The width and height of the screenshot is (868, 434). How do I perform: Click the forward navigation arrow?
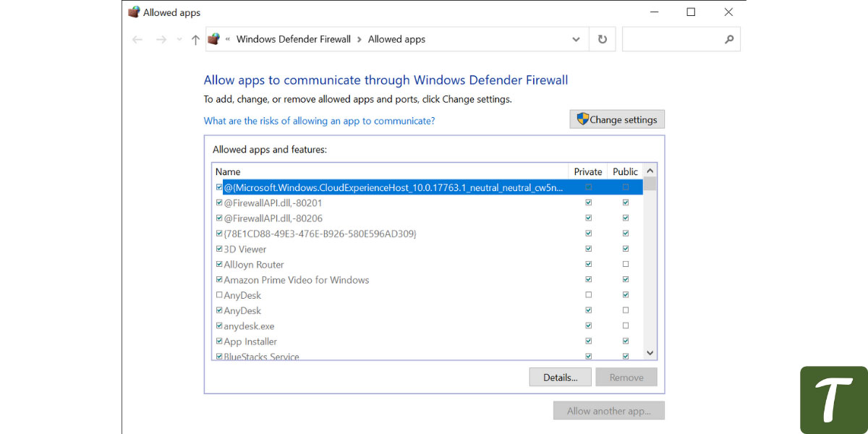tap(161, 40)
